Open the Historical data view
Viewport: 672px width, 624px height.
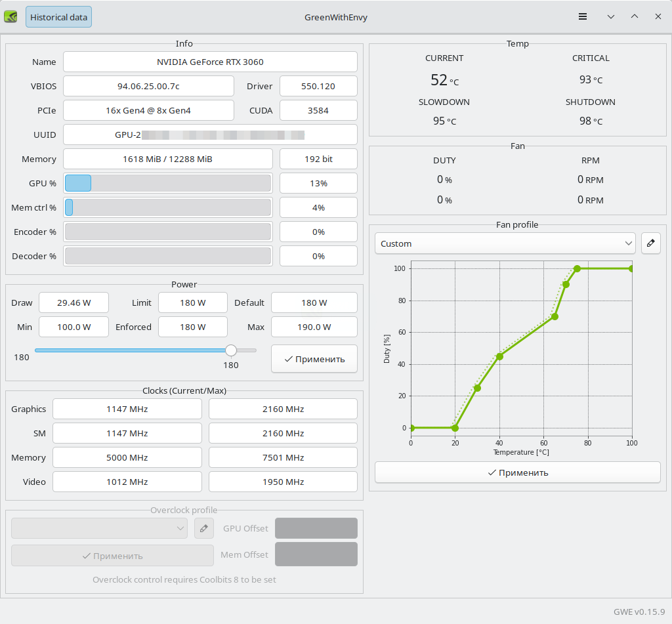58,17
